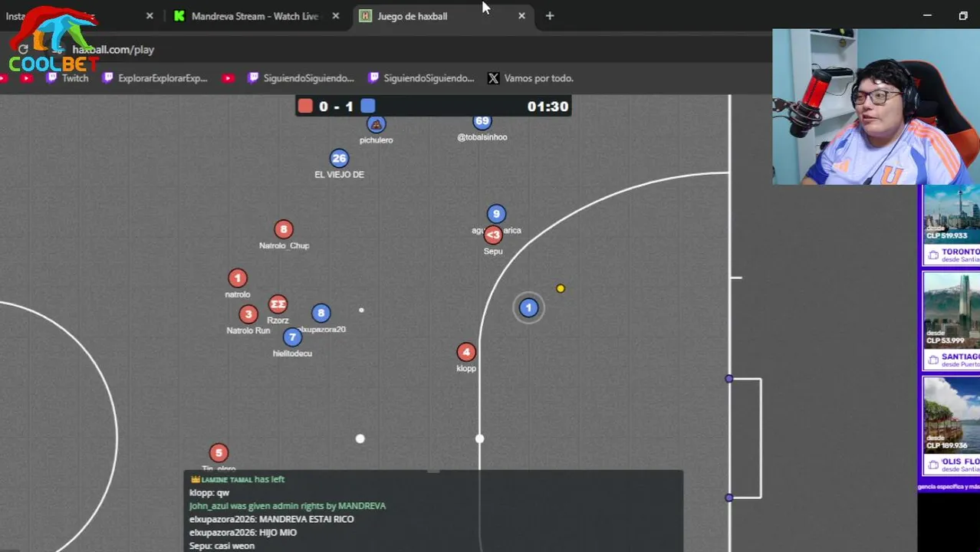Click chat line 'klopp: qw'
This screenshot has width=980, height=552.
(x=209, y=493)
